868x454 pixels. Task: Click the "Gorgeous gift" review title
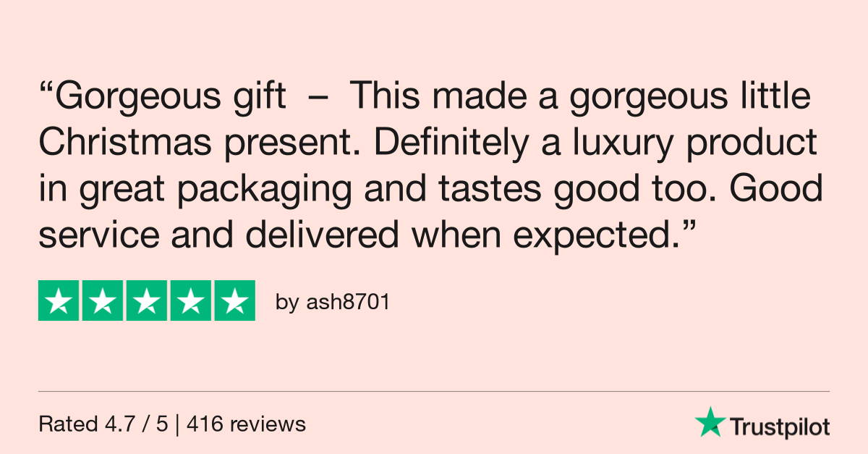171,97
